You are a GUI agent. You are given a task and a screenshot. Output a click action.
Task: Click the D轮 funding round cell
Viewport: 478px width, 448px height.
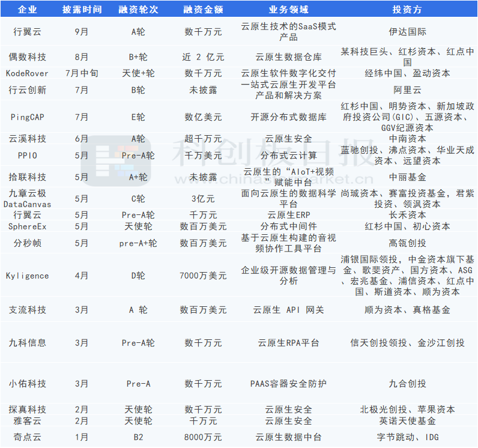[138, 276]
